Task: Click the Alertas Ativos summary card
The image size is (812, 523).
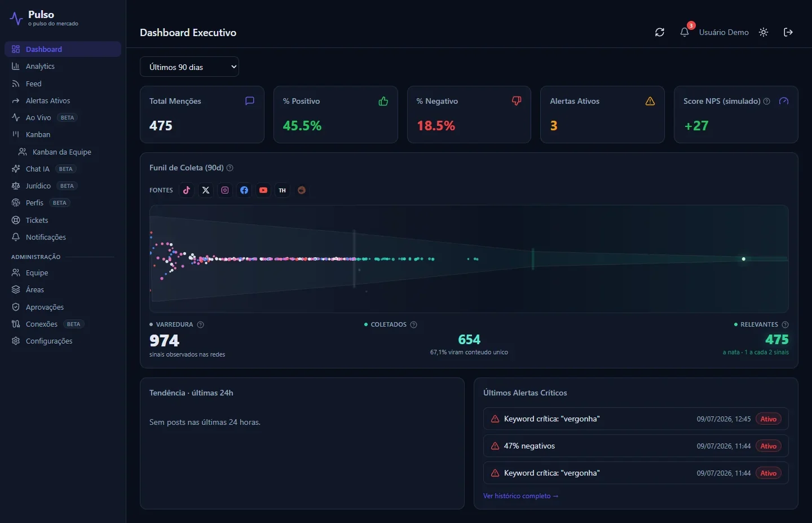Action: point(602,115)
